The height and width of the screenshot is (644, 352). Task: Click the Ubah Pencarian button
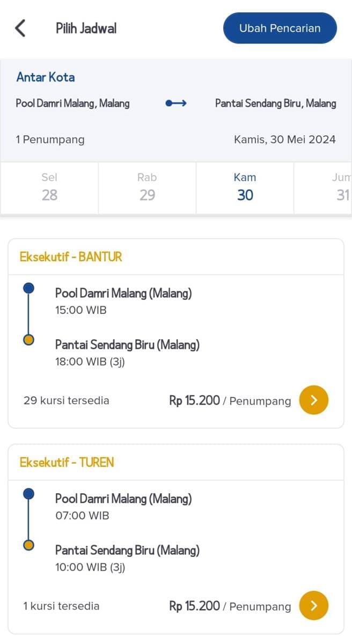[x=280, y=28]
